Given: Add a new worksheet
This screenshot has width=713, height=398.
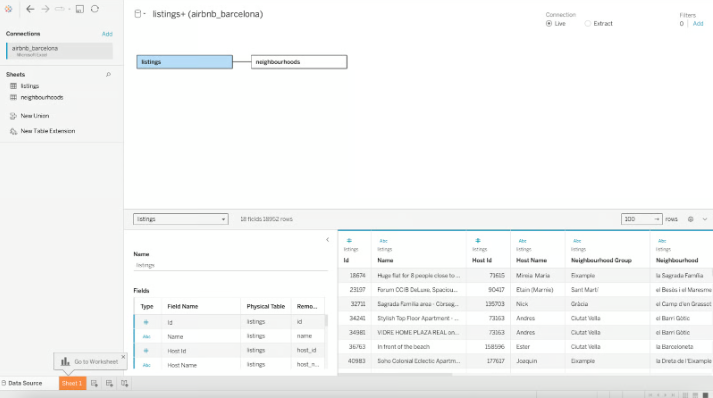Looking at the screenshot, I should coord(94,383).
